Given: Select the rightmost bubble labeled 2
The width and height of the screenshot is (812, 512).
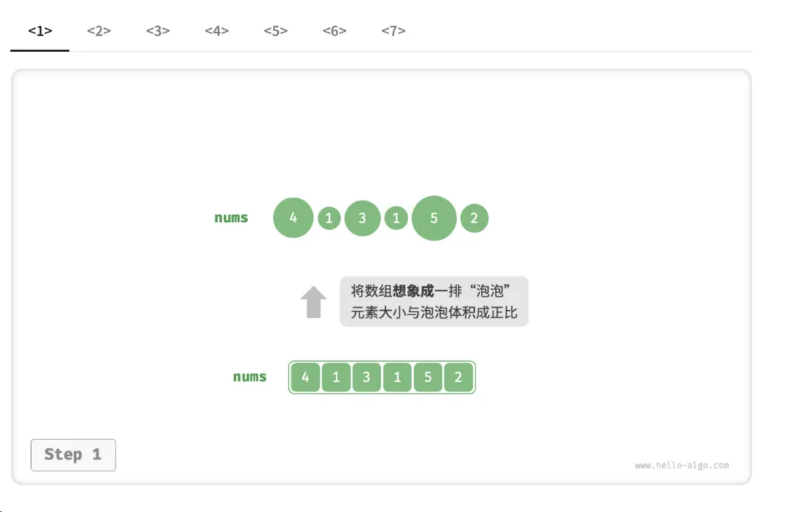Looking at the screenshot, I should 474,218.
